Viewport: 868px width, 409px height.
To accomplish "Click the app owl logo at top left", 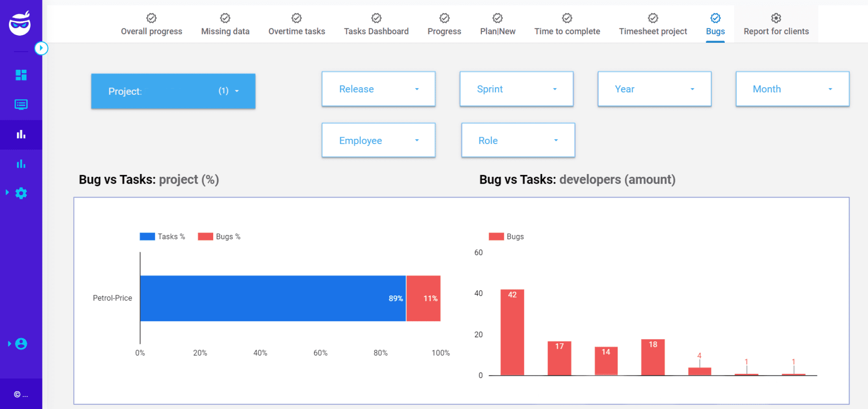I will pos(19,24).
